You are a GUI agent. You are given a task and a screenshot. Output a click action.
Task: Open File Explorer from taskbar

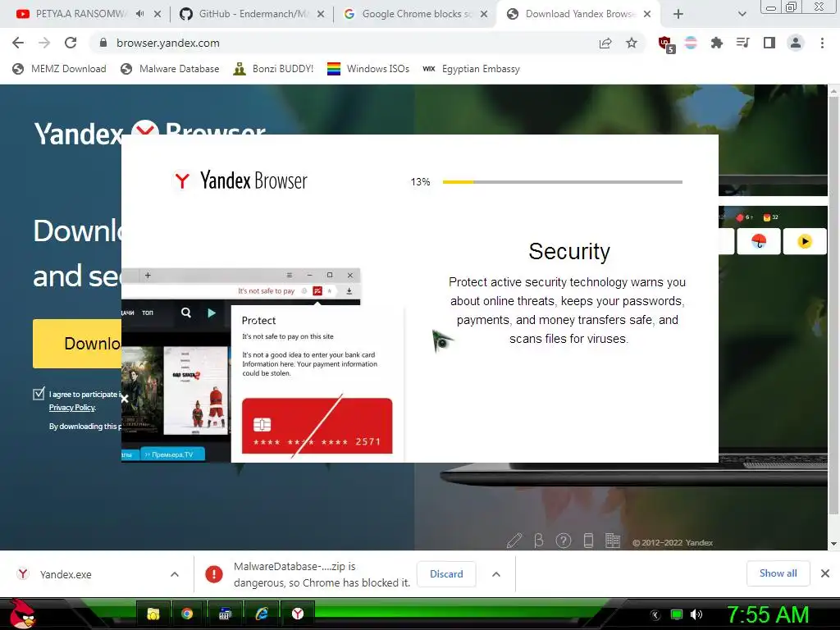coord(153,614)
